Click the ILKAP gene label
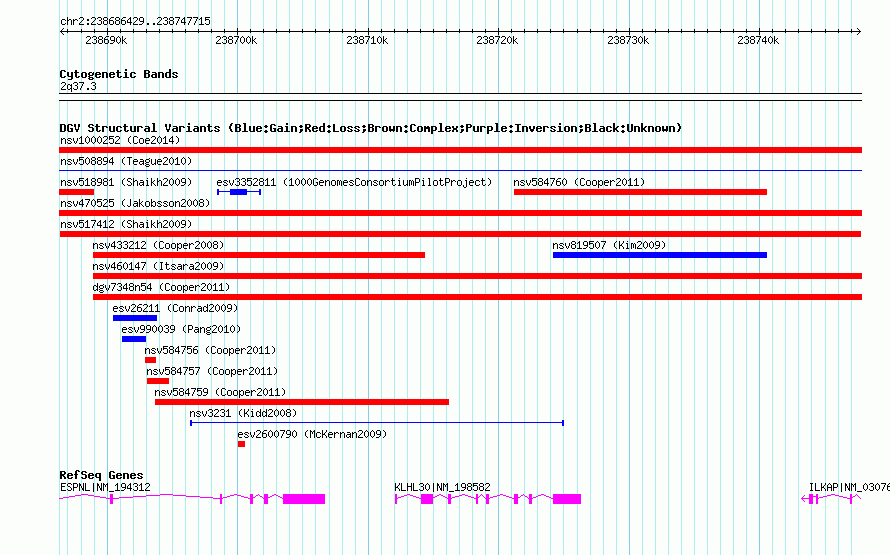Viewport: 890px width, 555px height. [849, 487]
